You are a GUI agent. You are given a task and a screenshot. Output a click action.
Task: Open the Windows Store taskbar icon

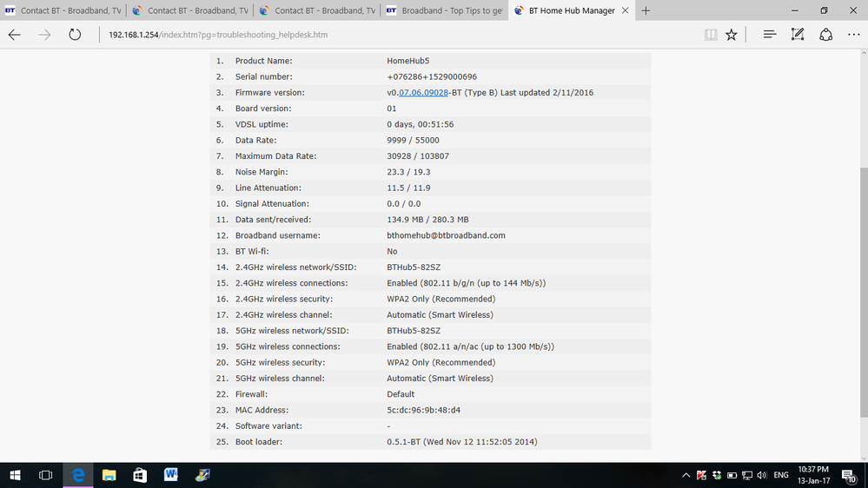point(140,475)
